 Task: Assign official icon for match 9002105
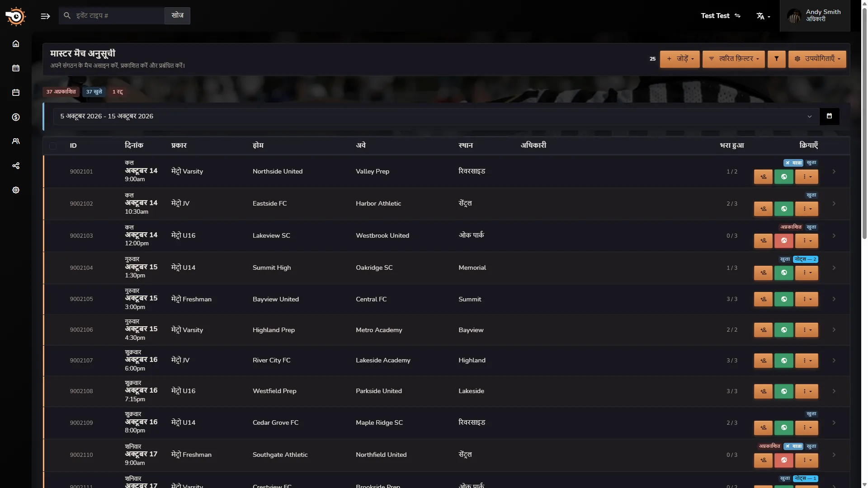click(763, 299)
